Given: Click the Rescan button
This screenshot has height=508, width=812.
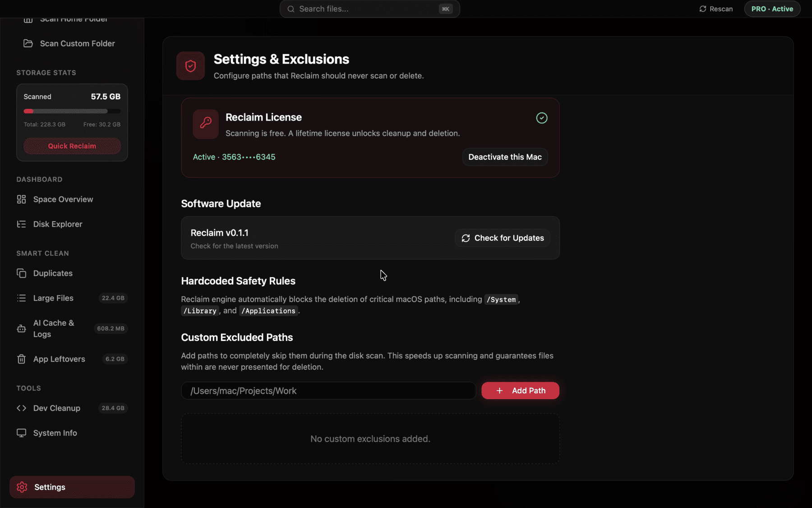Looking at the screenshot, I should 716,9.
